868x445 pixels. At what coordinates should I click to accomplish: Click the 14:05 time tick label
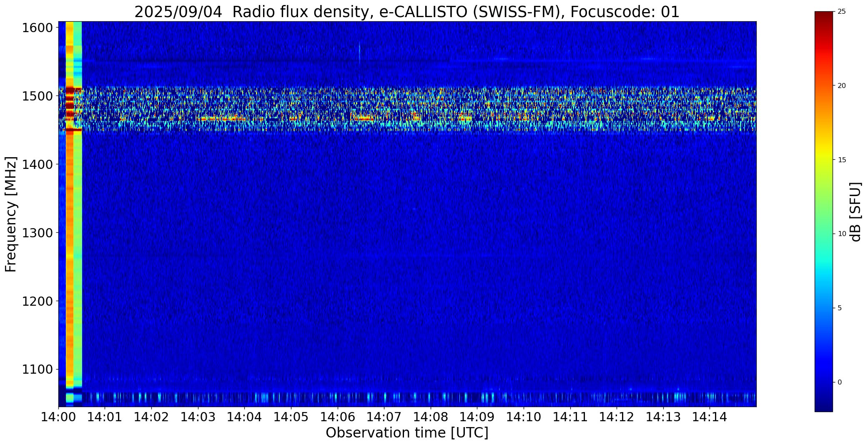[x=291, y=417]
